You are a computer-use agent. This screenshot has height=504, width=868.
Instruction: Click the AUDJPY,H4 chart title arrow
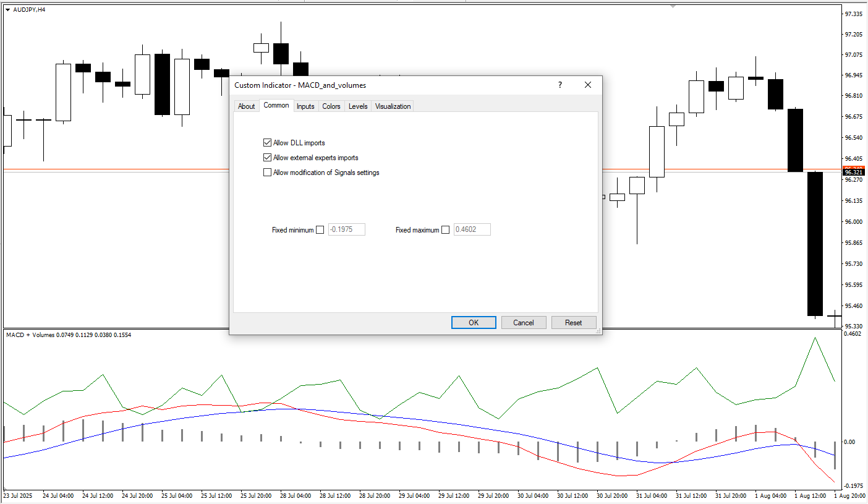pyautogui.click(x=7, y=9)
